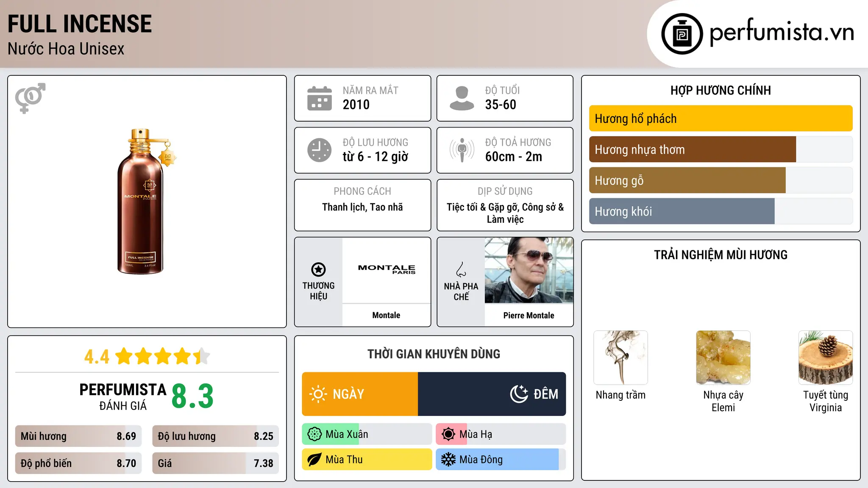Image resolution: width=868 pixels, height=488 pixels.
Task: Click the Mùa Hạ season bar
Action: 501,434
